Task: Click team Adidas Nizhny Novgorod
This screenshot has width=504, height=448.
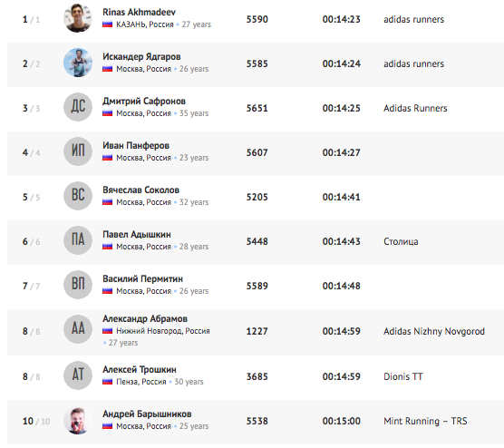Action: pos(434,331)
